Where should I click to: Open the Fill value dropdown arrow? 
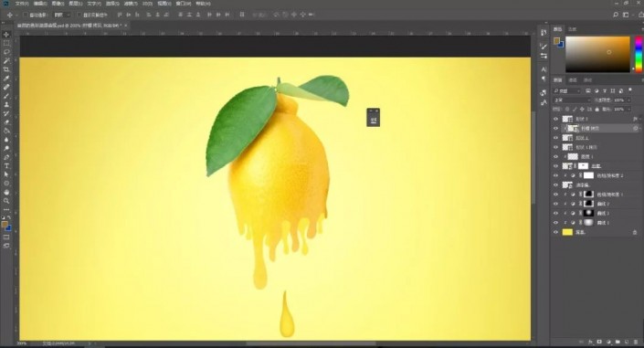point(628,110)
